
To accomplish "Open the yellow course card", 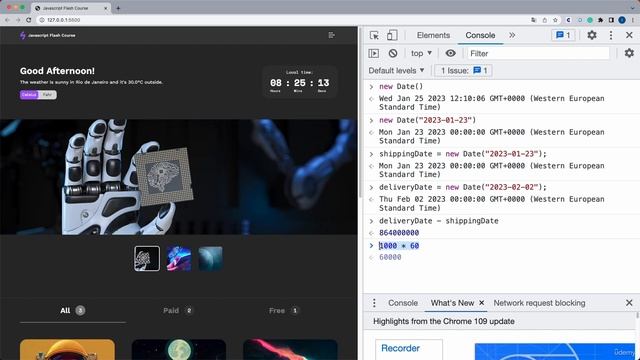I will [67, 349].
